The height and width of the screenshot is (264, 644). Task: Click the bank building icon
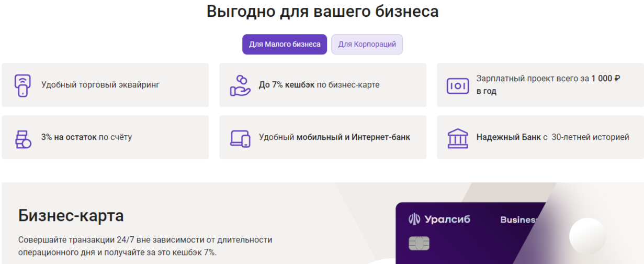tap(458, 138)
